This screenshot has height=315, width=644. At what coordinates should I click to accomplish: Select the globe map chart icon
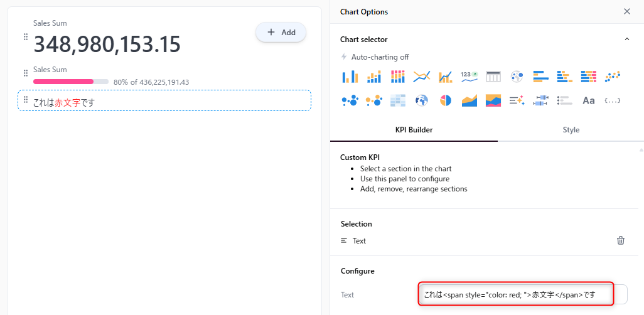(421, 100)
